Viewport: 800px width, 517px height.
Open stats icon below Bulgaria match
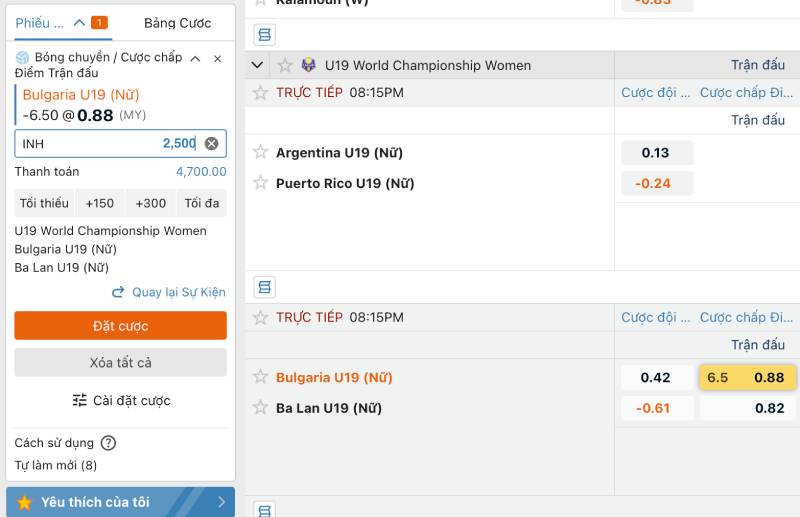(264, 511)
